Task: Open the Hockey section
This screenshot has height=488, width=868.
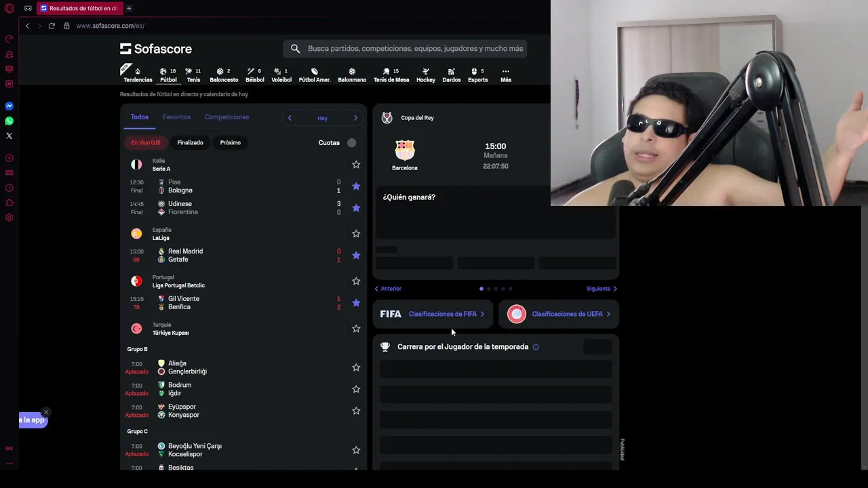Action: point(426,75)
